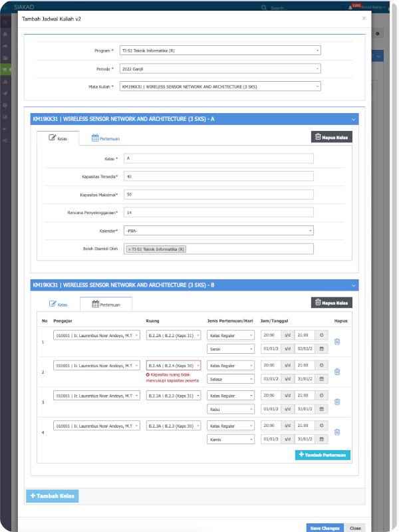Collapse class B section header chevron
The height and width of the screenshot is (532, 399).
click(354, 285)
